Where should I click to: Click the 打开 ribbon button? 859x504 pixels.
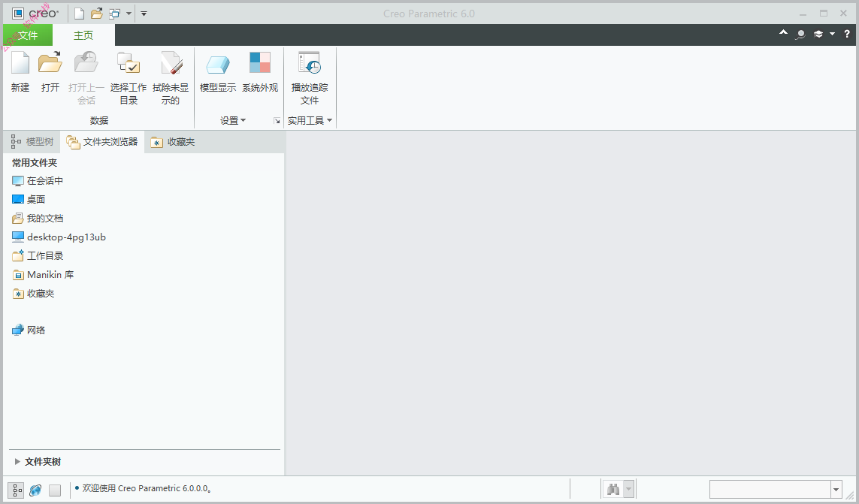[50, 72]
